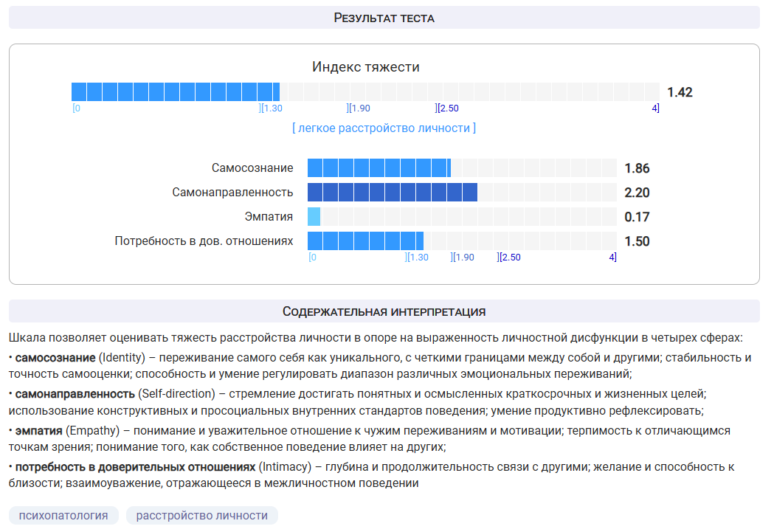Viewport: 774px width, 532px height.
Task: Select the Самонаправленность dark blue bar
Action: click(x=392, y=193)
